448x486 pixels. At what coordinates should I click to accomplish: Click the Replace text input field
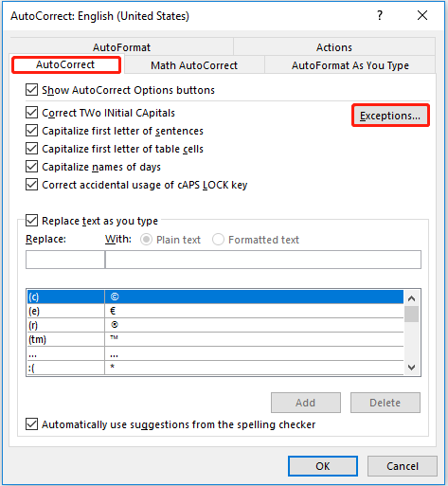[x=65, y=260]
